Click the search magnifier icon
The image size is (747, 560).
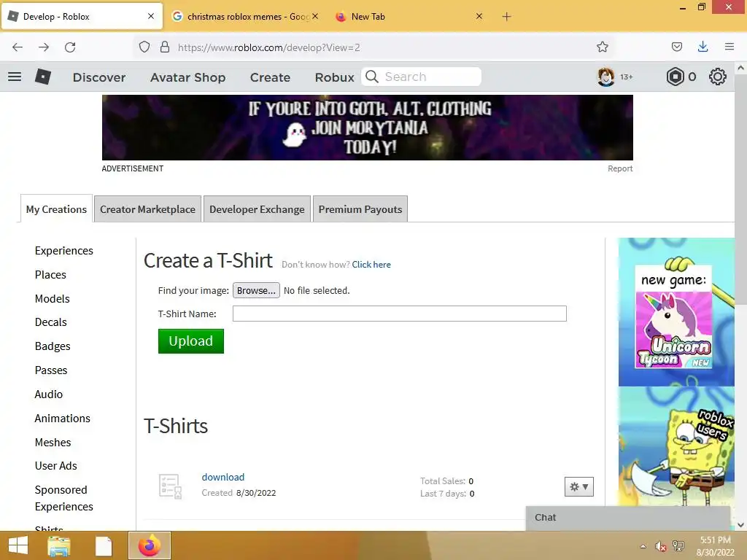coord(372,77)
